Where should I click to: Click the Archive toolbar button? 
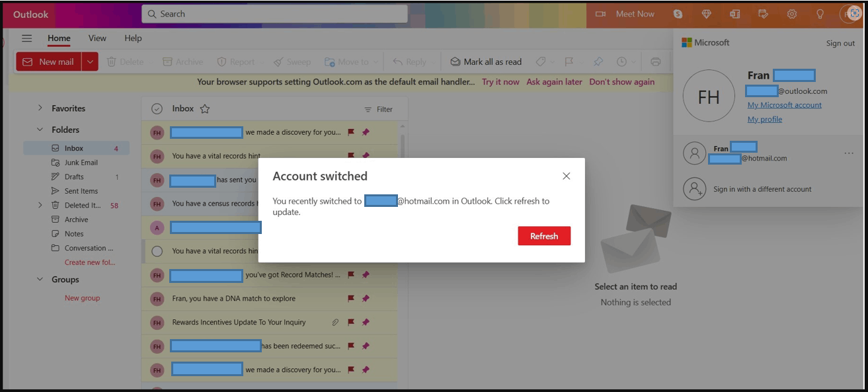[x=183, y=61]
